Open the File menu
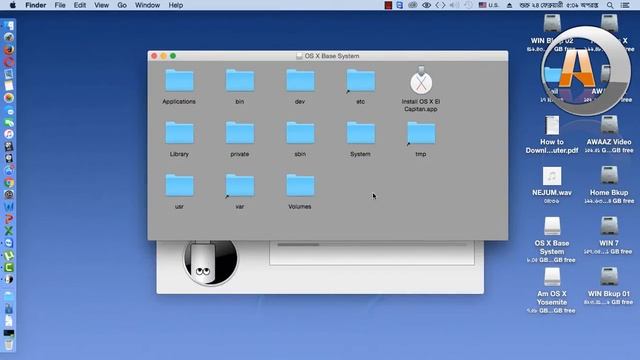 pyautogui.click(x=60, y=5)
